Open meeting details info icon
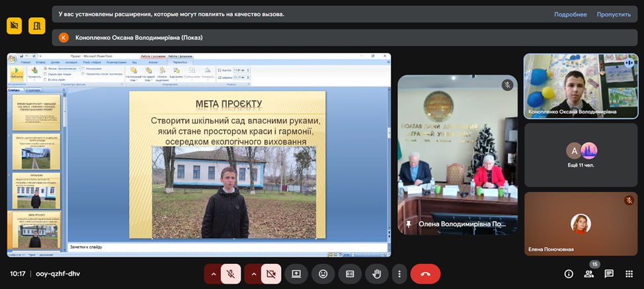Screen dimensions: 644x289 568,274
